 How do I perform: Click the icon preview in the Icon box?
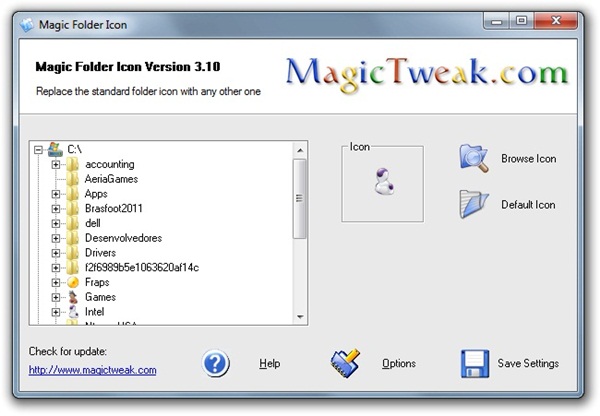[384, 182]
